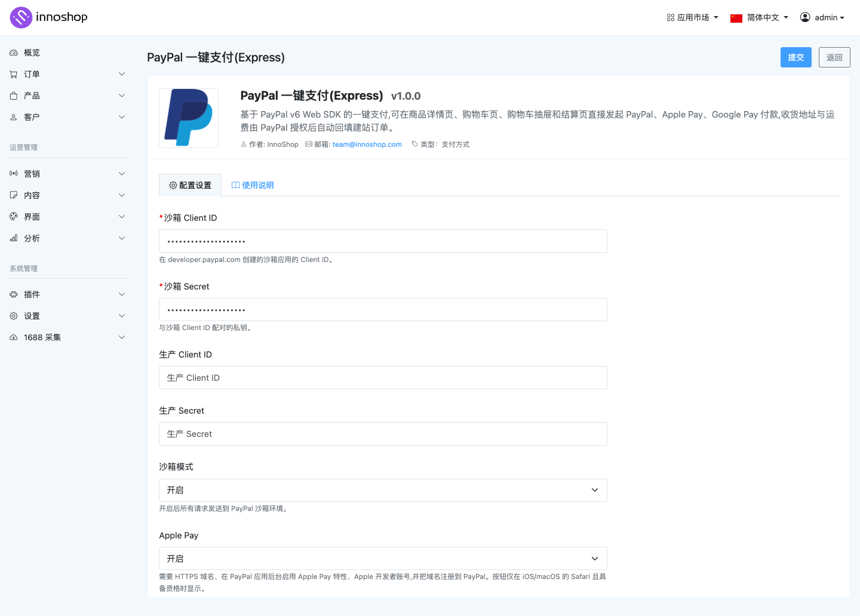Expand the 分析 sidebar menu chevron
This screenshot has height=616, width=860.
[122, 238]
